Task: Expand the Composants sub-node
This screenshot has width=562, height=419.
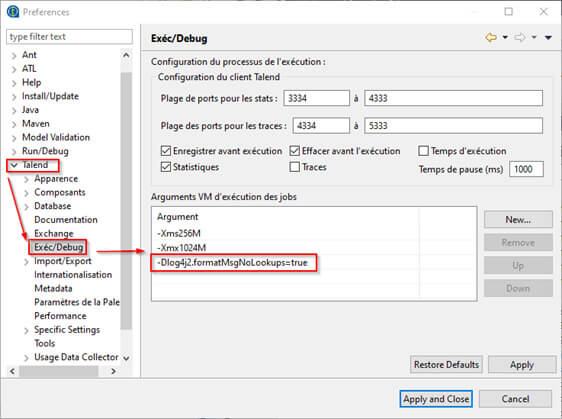Action: [26, 193]
